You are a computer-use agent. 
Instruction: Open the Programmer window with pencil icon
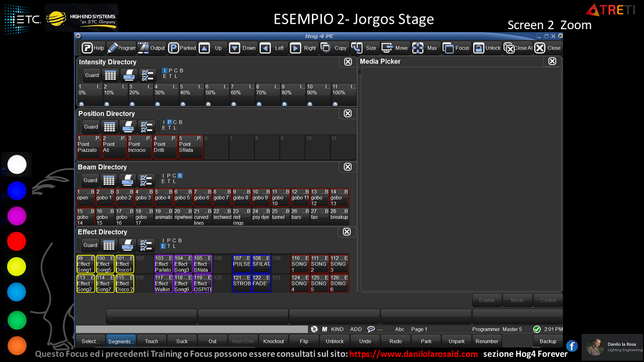[121, 48]
